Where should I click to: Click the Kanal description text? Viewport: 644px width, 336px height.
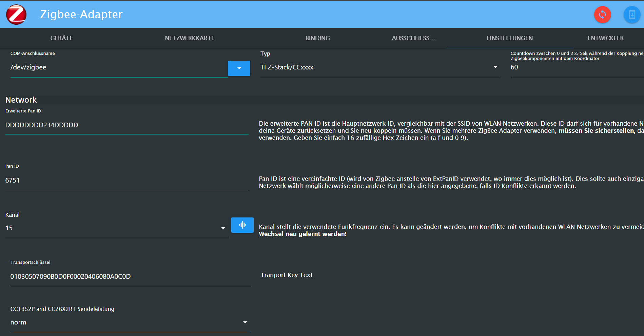tap(451, 230)
